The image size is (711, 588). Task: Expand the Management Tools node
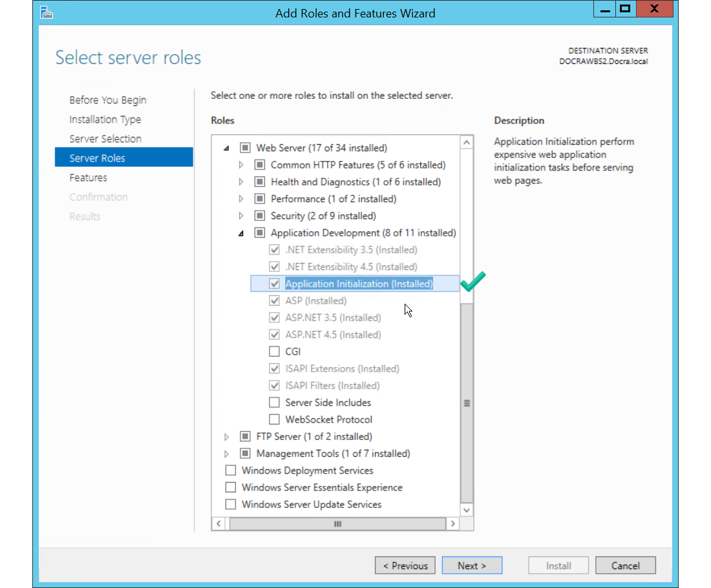click(x=226, y=454)
